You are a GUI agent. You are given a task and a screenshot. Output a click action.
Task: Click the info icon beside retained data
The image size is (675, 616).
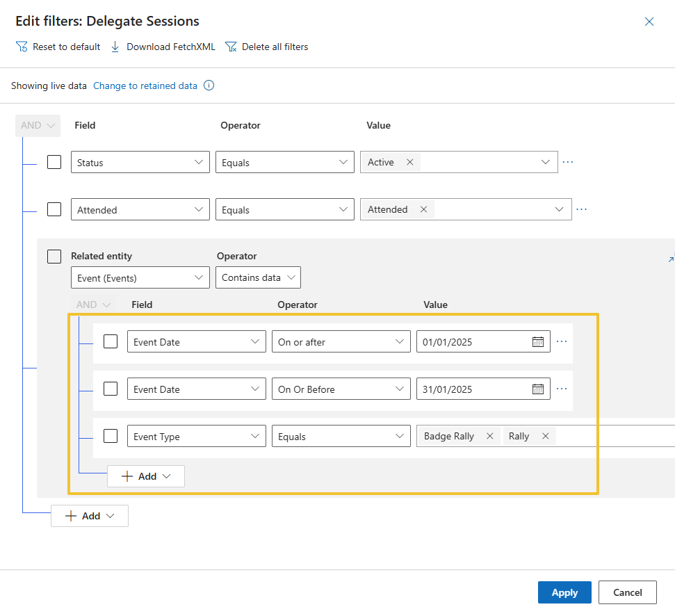click(209, 86)
